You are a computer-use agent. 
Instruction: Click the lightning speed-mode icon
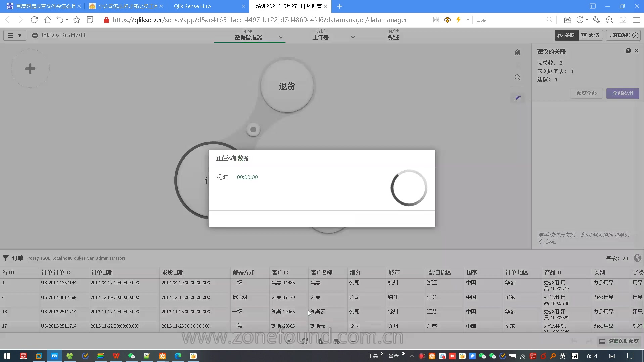458,20
